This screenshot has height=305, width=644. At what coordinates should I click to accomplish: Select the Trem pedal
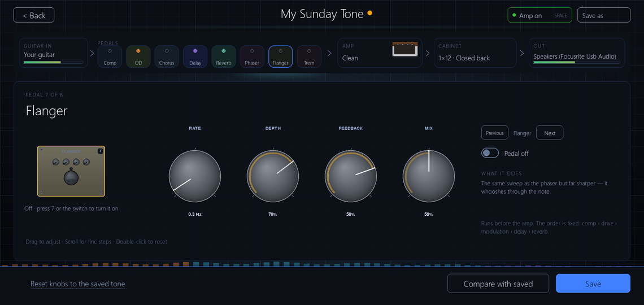point(309,56)
